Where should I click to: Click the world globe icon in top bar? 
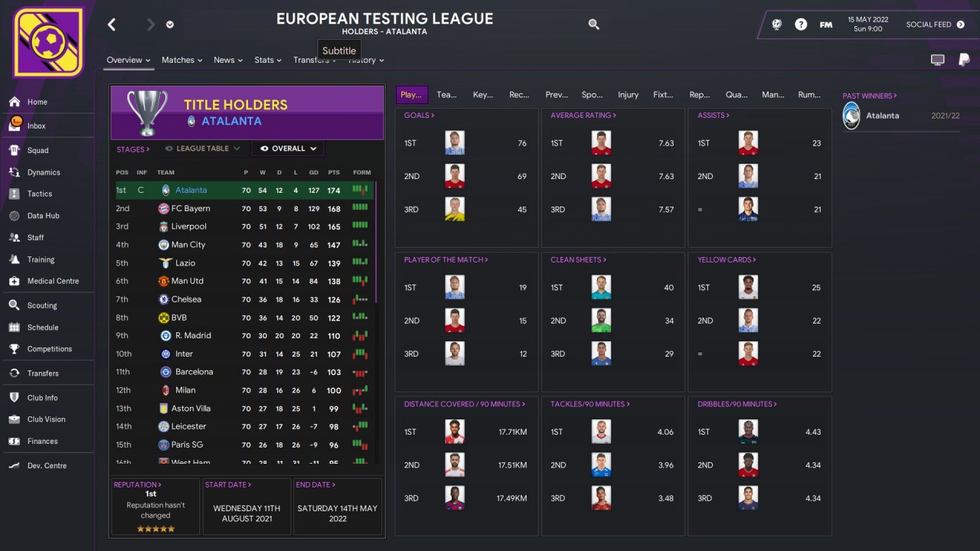776,24
